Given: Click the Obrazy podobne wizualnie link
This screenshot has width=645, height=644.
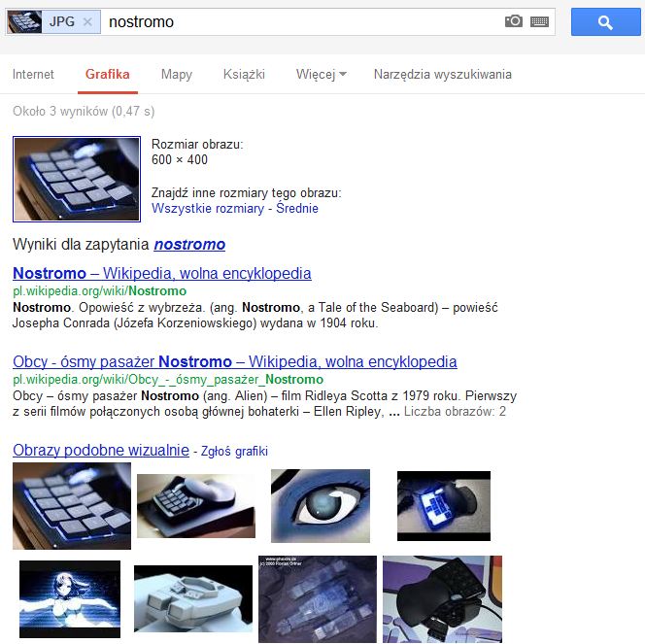Looking at the screenshot, I should click(101, 451).
